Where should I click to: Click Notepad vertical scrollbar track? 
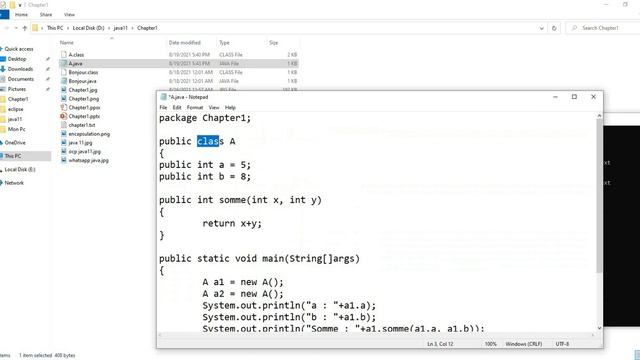point(599,298)
